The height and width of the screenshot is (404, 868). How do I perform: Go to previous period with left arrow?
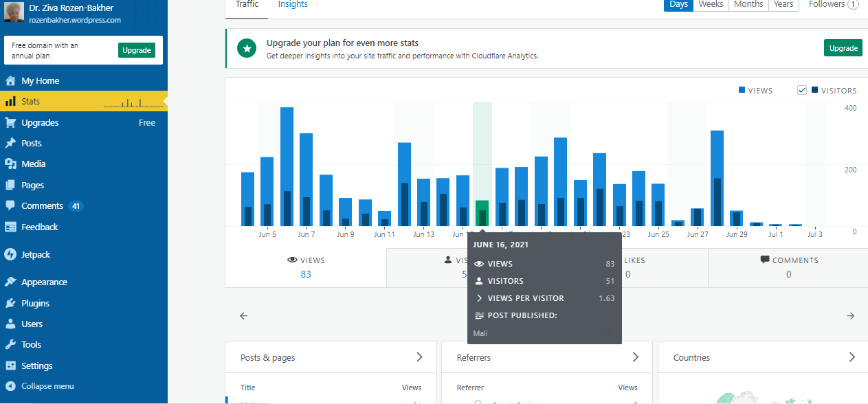tap(243, 316)
